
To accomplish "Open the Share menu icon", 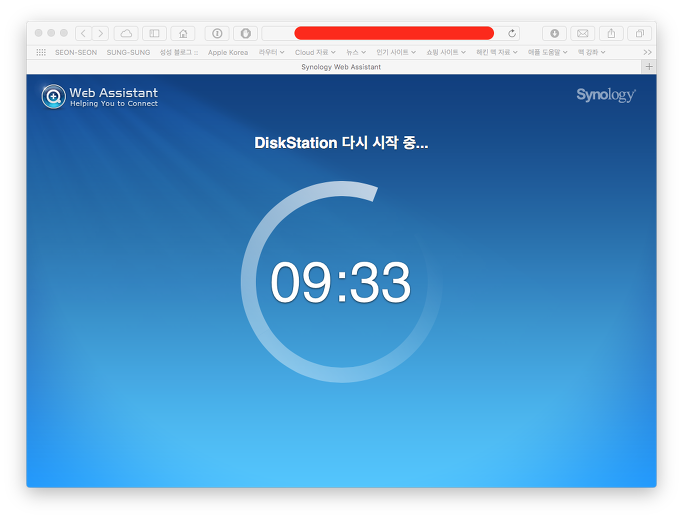I will (x=612, y=33).
